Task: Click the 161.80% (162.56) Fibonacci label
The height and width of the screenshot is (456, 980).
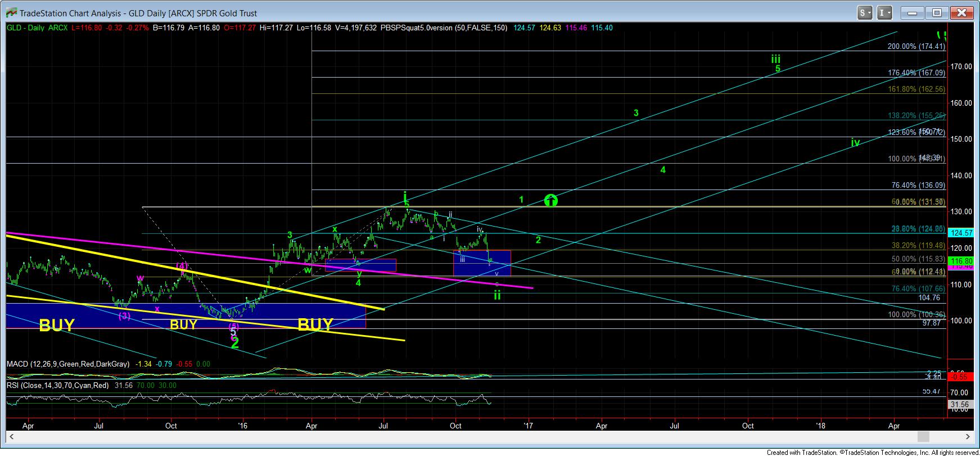Action: 916,89
